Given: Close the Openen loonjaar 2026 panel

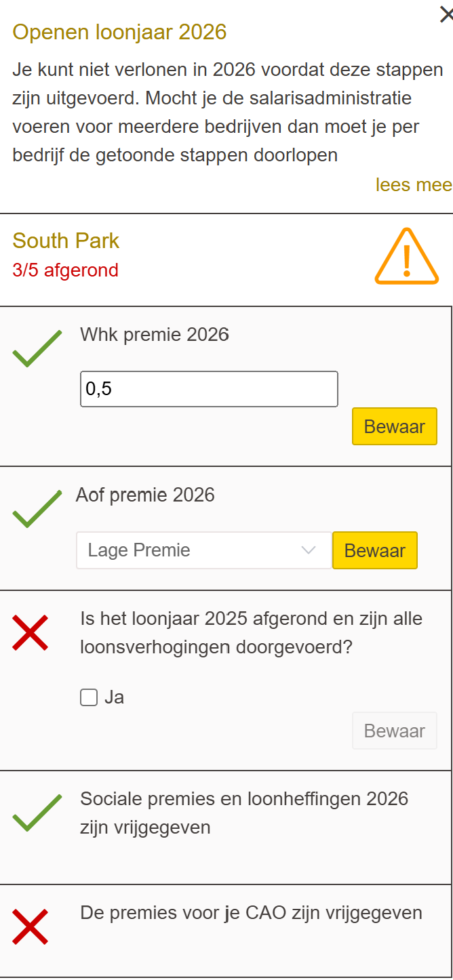Looking at the screenshot, I should pyautogui.click(x=446, y=14).
